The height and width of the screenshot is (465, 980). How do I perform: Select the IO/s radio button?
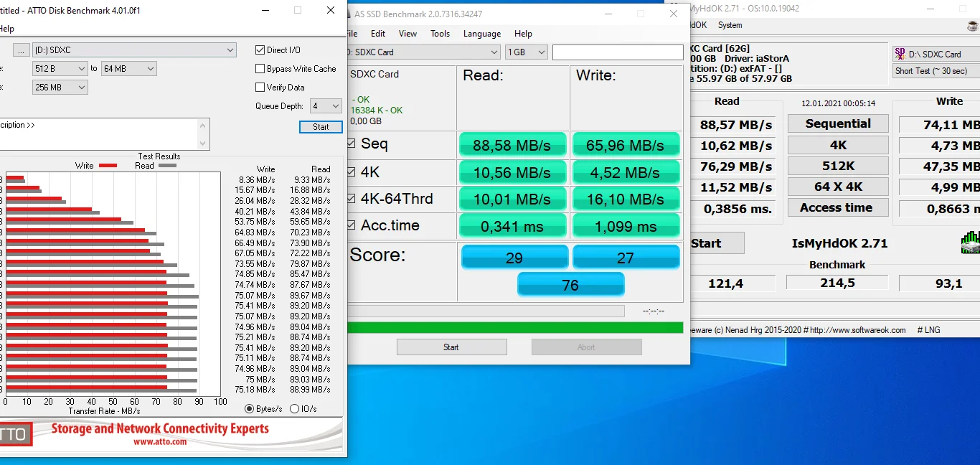(294, 409)
